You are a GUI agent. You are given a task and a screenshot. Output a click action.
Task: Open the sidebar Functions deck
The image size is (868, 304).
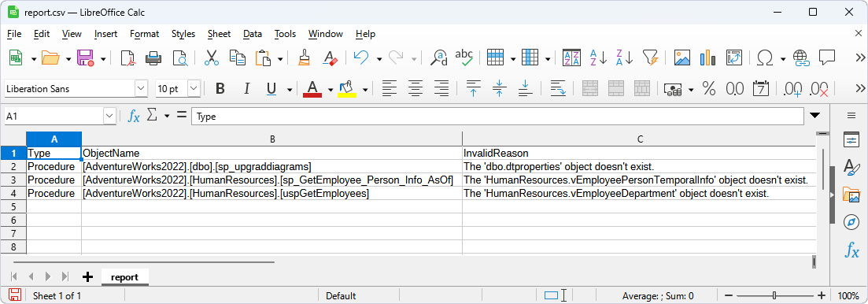[851, 250]
